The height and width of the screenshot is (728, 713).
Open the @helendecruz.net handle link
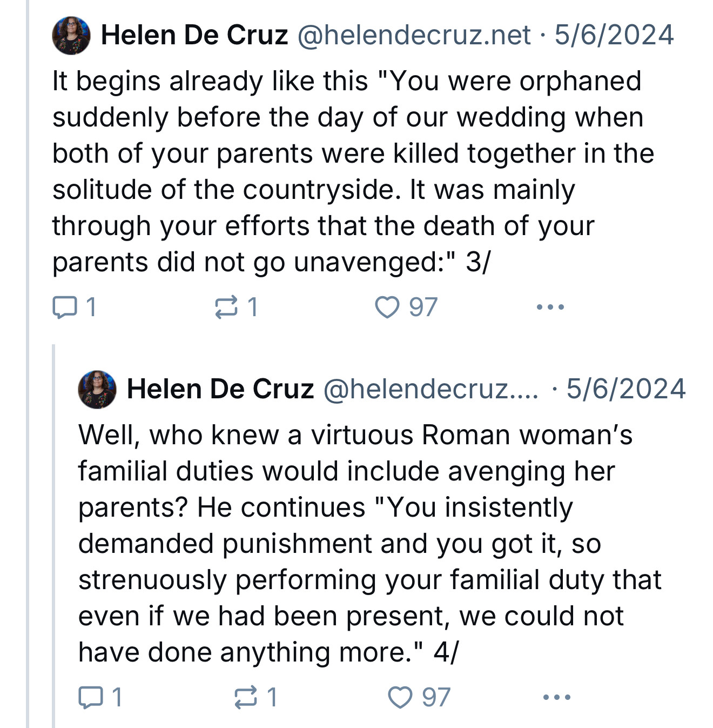pyautogui.click(x=414, y=35)
